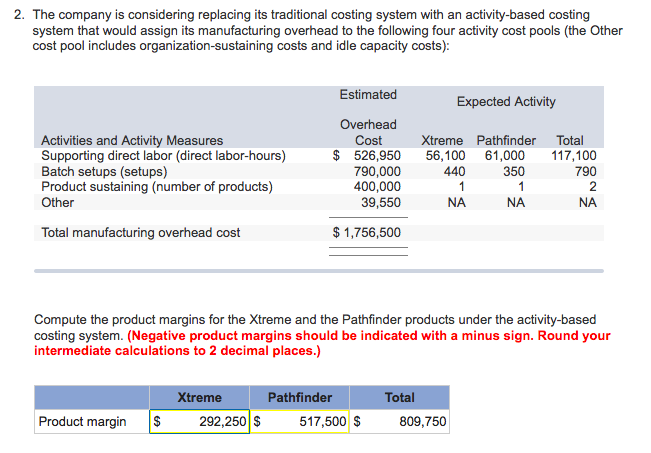Click the 790,000 batch setups cost

point(377,171)
